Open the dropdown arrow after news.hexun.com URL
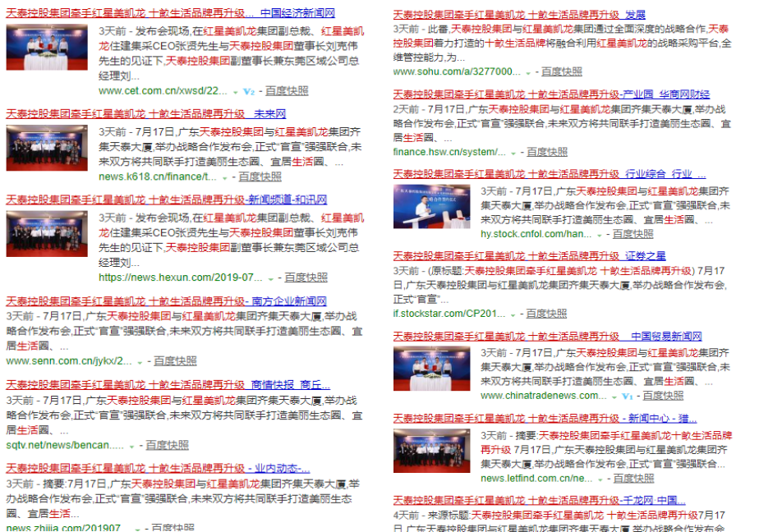The height and width of the screenshot is (532, 773). (x=270, y=279)
